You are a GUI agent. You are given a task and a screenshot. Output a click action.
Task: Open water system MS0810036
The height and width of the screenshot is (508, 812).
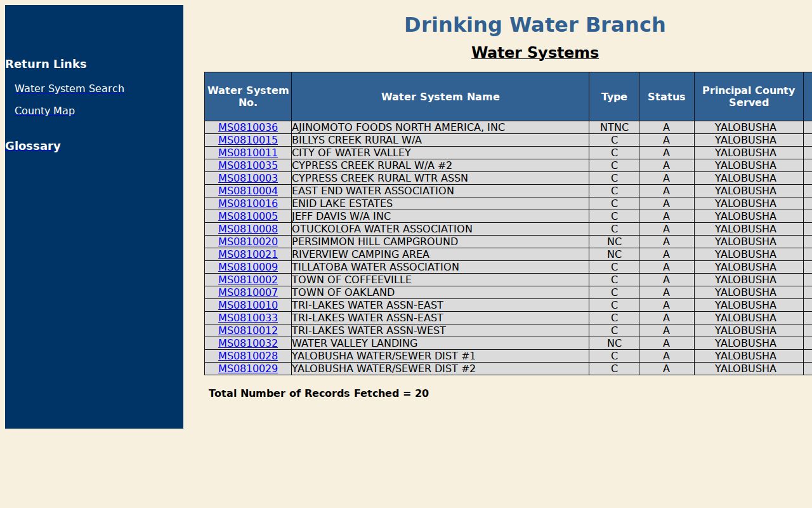click(x=248, y=127)
